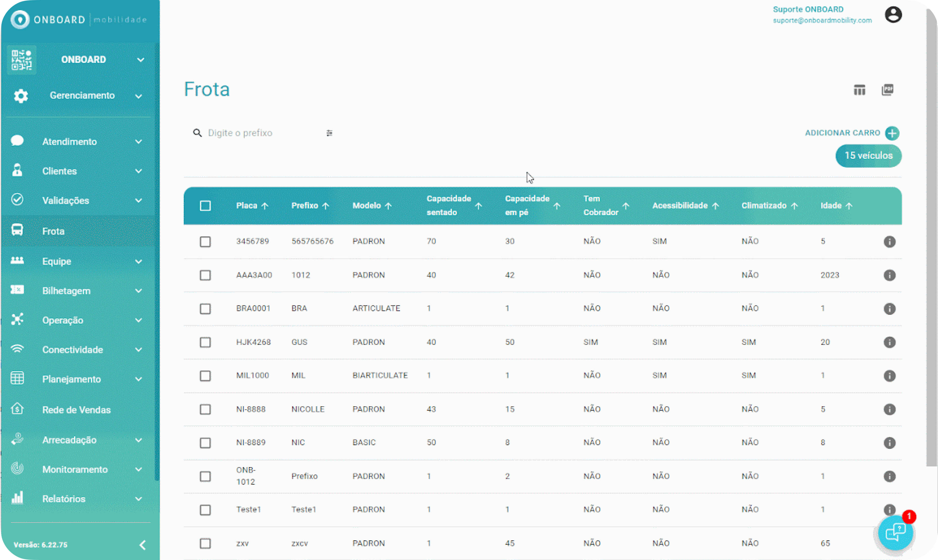View info for plate 3456789
Screen dimensions: 938x560
coord(889,242)
